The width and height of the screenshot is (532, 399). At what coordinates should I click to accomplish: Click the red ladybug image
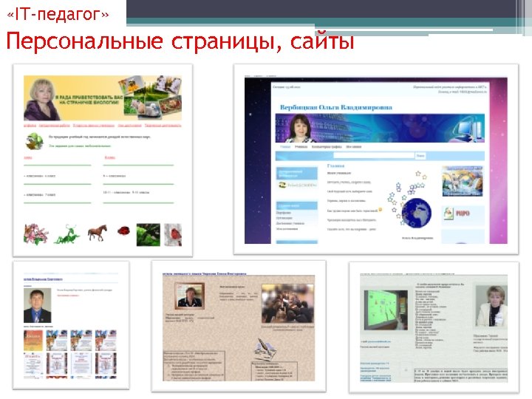tap(124, 231)
